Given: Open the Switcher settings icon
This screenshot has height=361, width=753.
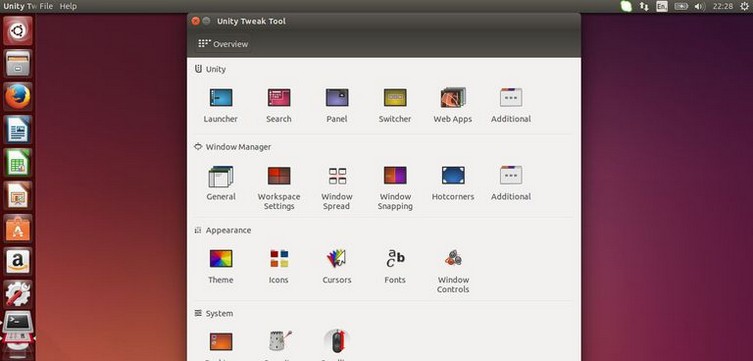Looking at the screenshot, I should tap(395, 98).
